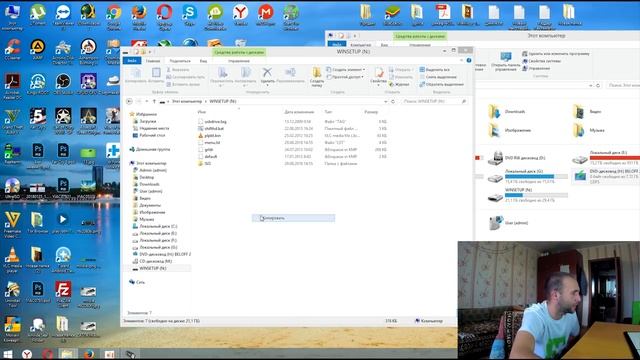Click the Up one level arrow
Image resolution: width=640 pixels, height=360 pixels.
[154, 101]
